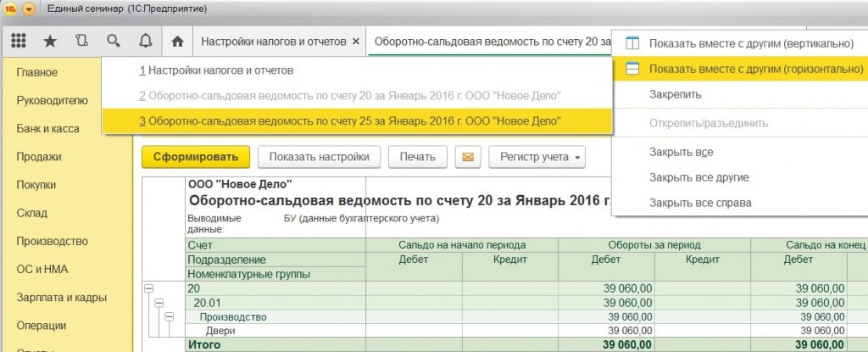This screenshot has height=352, width=868.
Task: Click the Favorites star icon
Action: point(50,41)
